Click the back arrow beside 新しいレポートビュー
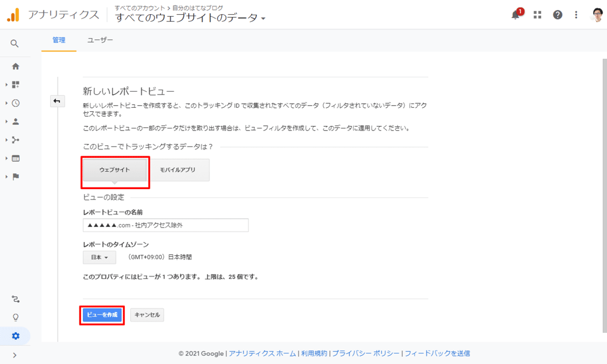The image size is (607, 364). pos(57,101)
